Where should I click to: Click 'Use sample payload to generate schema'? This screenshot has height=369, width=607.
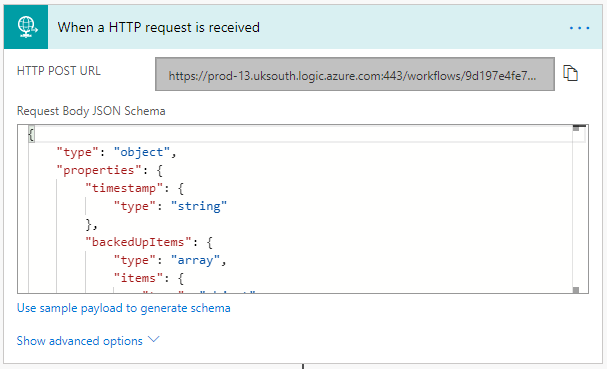point(123,308)
